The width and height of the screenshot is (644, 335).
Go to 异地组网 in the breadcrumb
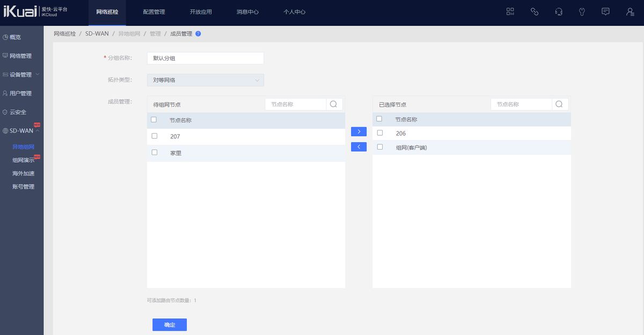click(129, 33)
